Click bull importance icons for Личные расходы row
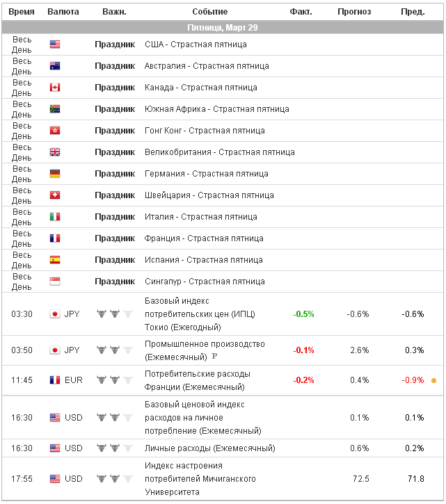 114,448
